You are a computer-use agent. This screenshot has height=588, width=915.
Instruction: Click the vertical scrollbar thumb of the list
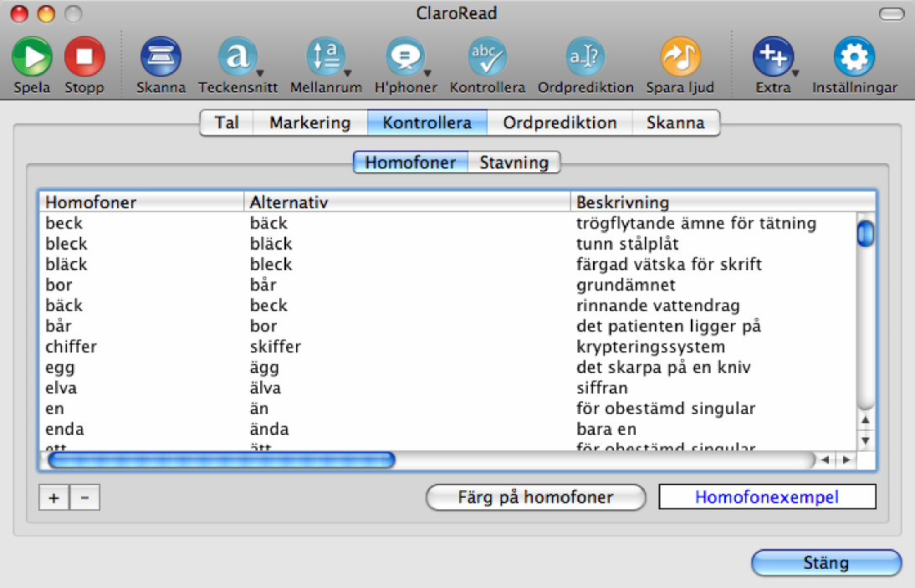pos(866,233)
